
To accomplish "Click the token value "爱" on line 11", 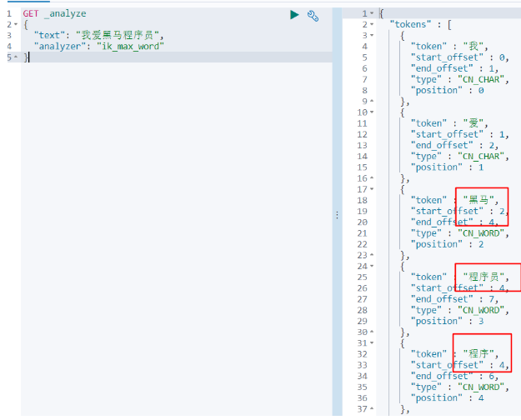I will point(473,123).
